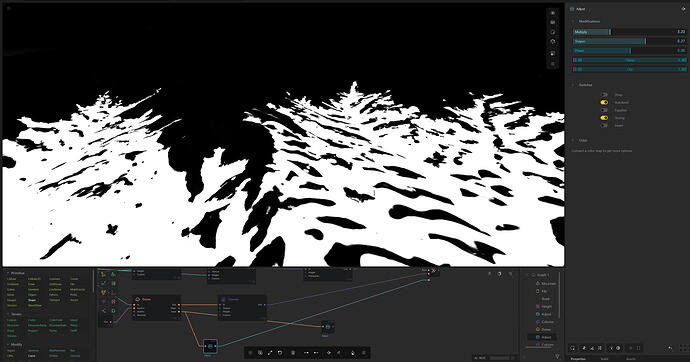This screenshot has height=362, width=690.
Task: Click the undo arrow icon below the properties panel
Action: pyautogui.click(x=670, y=348)
